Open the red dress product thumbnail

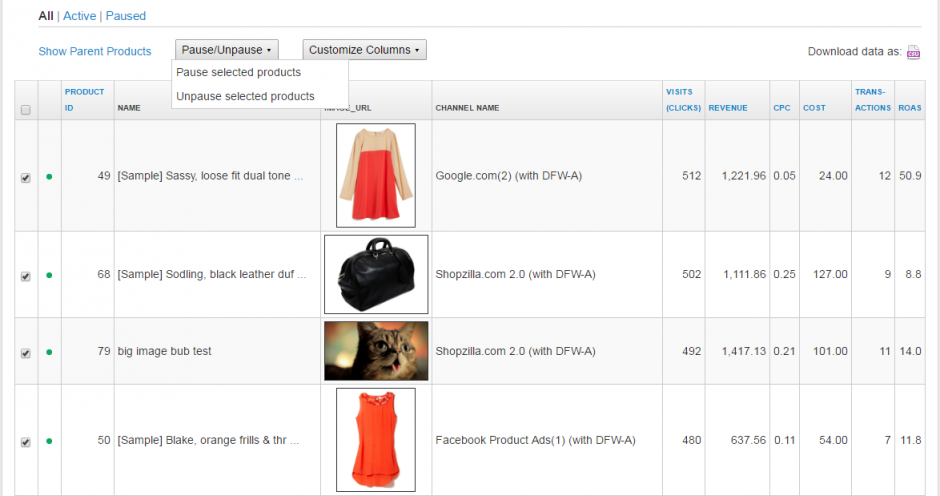pos(376,175)
